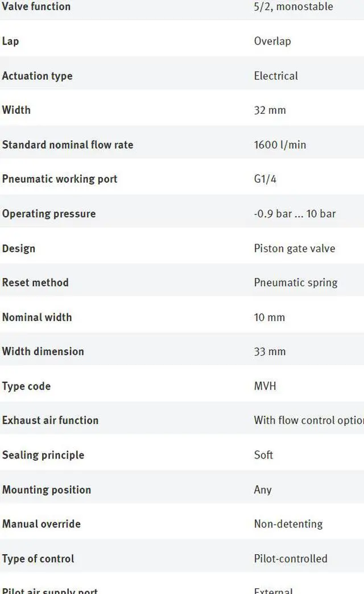Screen dimensions: 364x594
Task: Click the "G1/4" working port value
Action: 265,179
